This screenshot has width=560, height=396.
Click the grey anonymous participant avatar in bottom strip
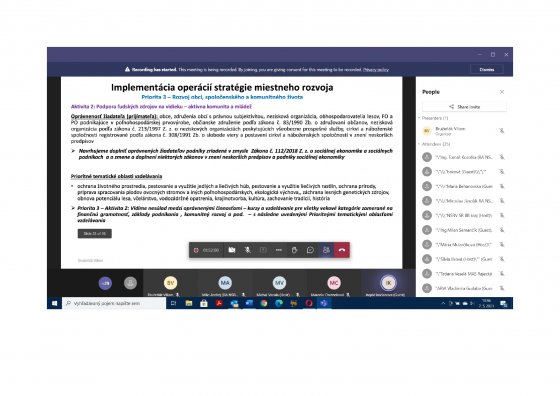coord(130,283)
